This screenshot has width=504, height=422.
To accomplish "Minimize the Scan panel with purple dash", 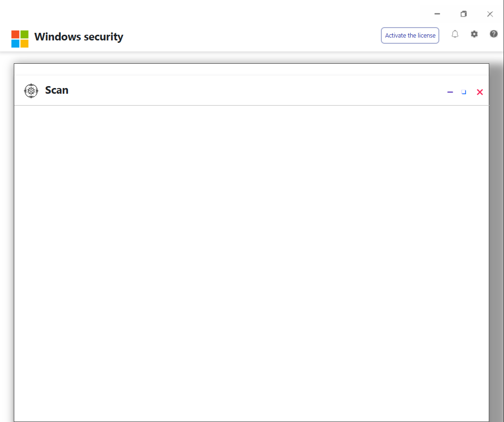I will coord(450,92).
